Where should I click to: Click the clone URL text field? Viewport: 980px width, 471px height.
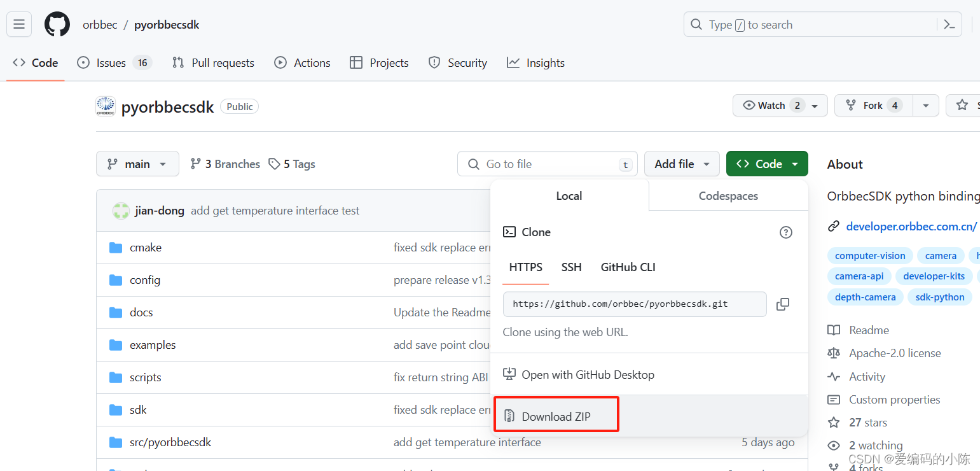click(635, 304)
